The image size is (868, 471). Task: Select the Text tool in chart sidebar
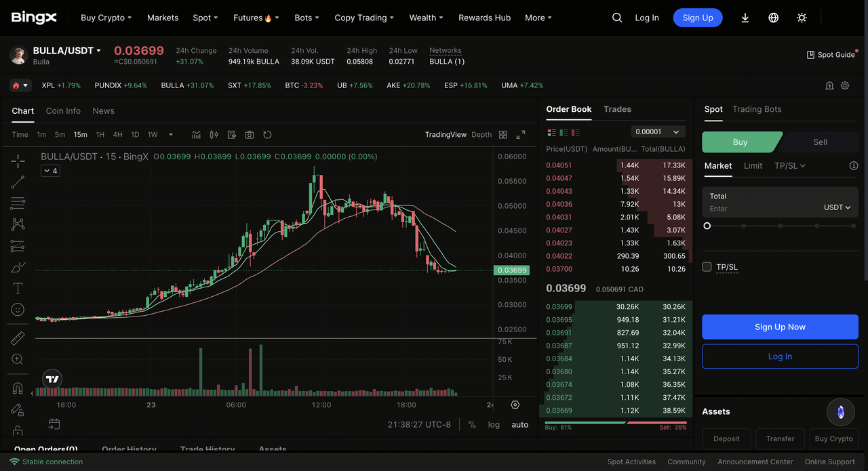tap(18, 289)
